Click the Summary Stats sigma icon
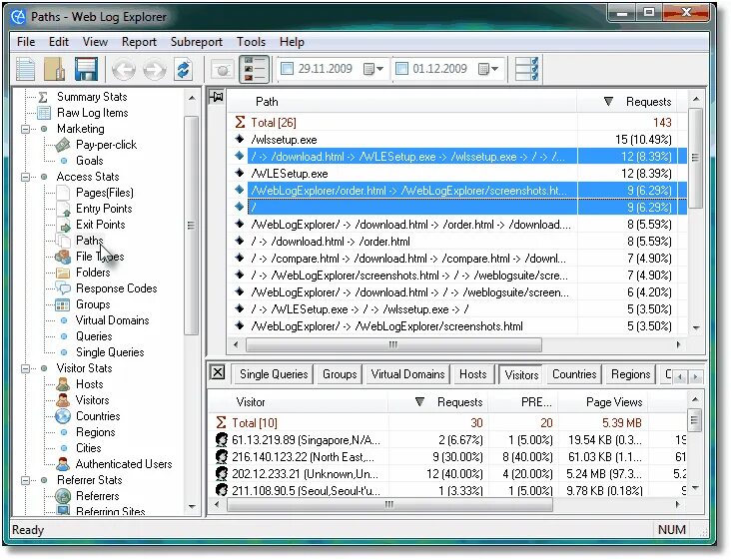The width and height of the screenshot is (731, 560). point(43,97)
